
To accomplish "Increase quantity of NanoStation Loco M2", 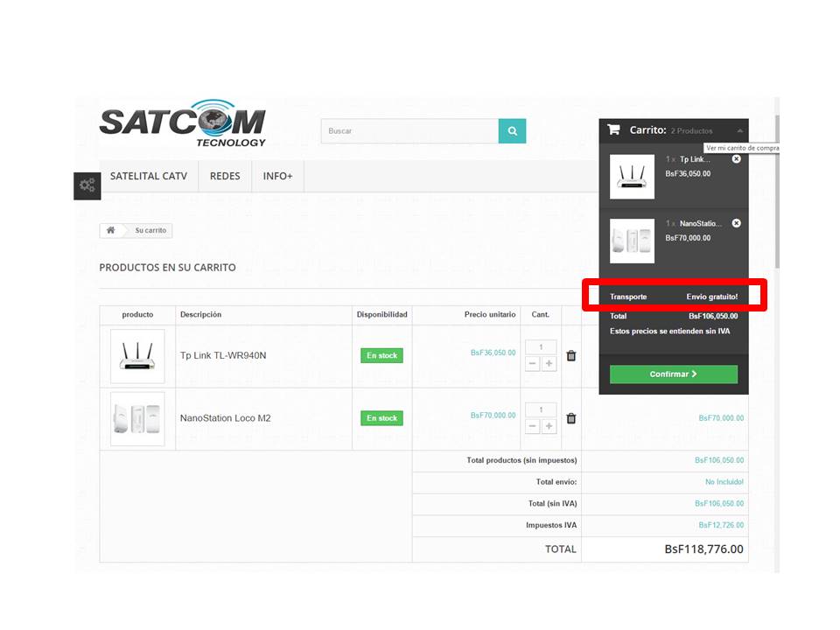I will (549, 426).
